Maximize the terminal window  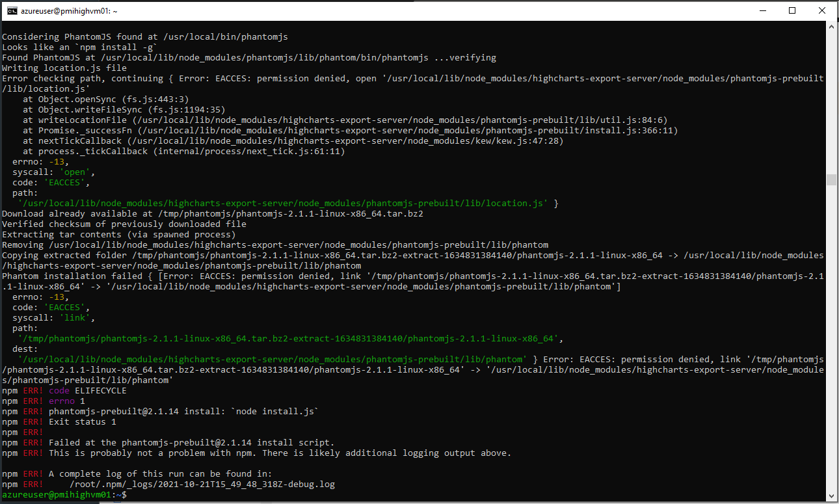[792, 10]
